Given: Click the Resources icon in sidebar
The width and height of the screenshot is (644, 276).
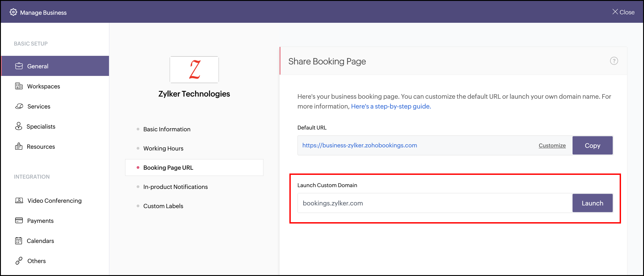Looking at the screenshot, I should (x=19, y=146).
